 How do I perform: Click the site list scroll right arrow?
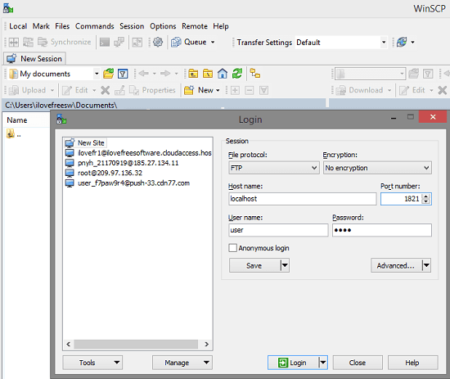point(207,344)
